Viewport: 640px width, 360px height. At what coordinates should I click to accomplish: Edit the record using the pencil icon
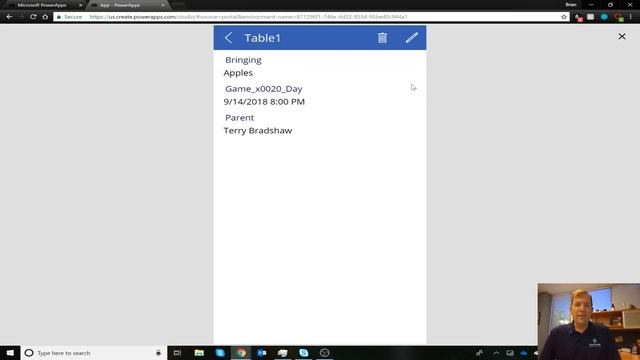pyautogui.click(x=412, y=38)
